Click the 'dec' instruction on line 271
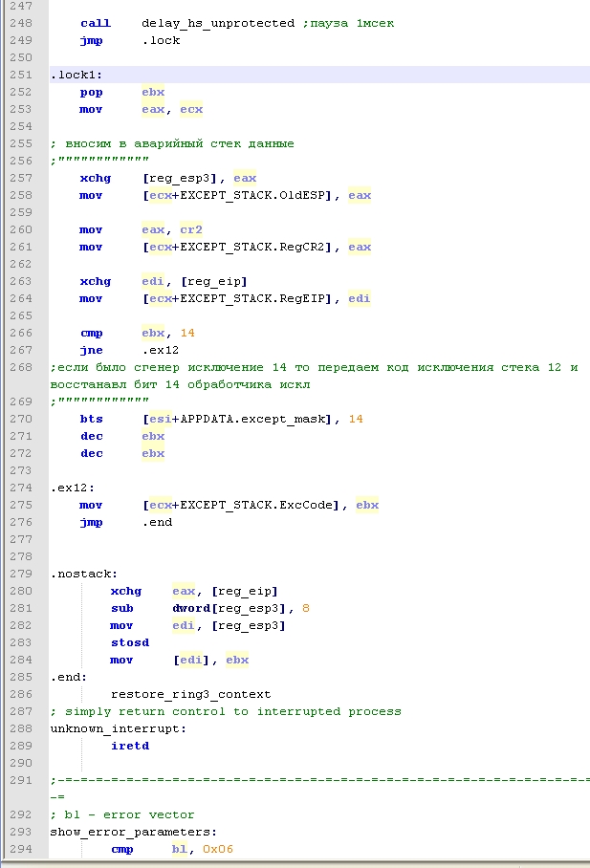Viewport: 590px width, 868px height. 92,436
